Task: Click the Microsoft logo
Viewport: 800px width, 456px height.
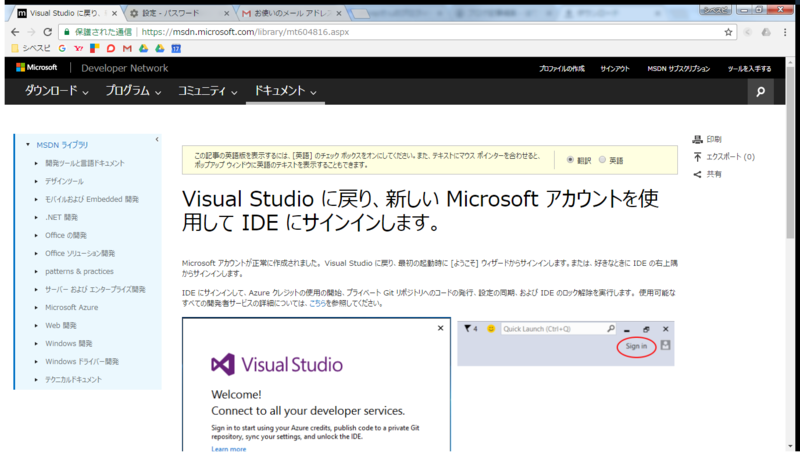Action: [36, 67]
